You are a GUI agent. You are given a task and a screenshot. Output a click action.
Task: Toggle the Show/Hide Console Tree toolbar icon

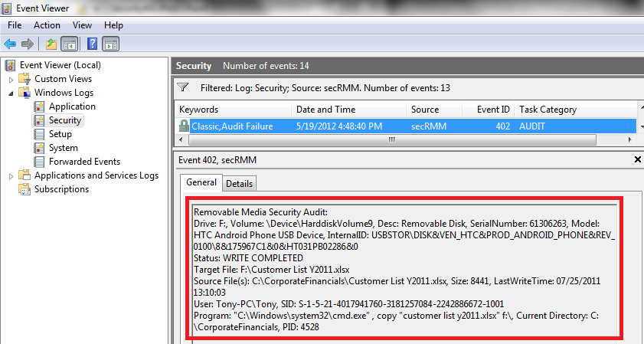tap(70, 44)
